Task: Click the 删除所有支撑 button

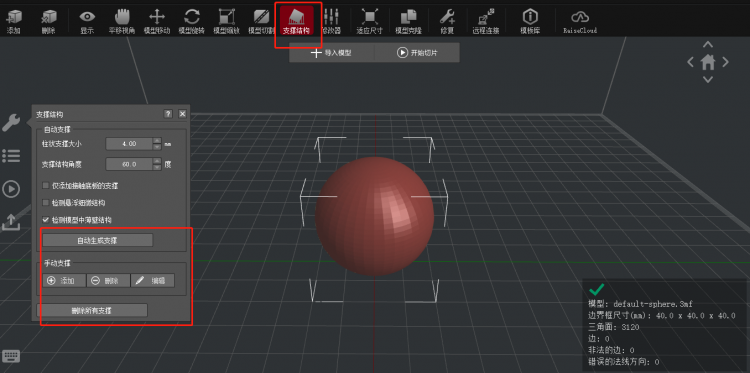Action: [92, 310]
